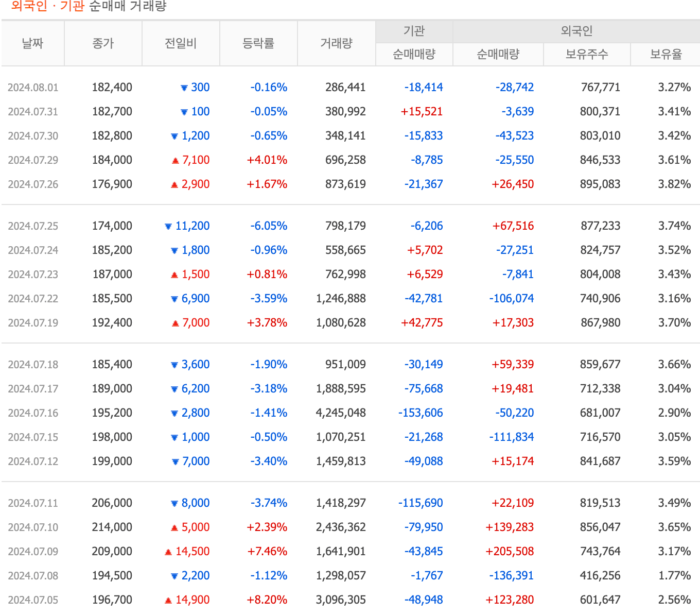Open the 2024.08.01 date entry
The width and height of the screenshot is (700, 616).
coord(32,87)
